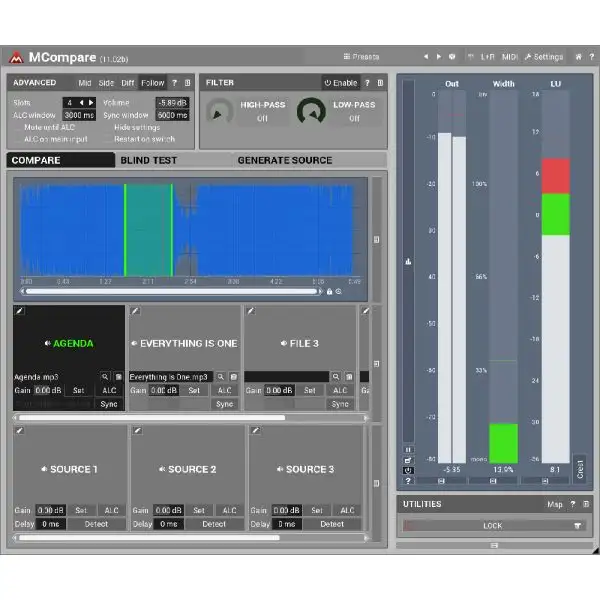Select the FILE 3 slot
This screenshot has width=600, height=600.
click(300, 343)
